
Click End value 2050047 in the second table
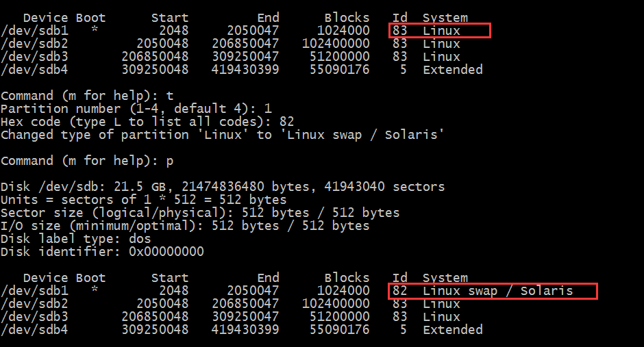coord(253,291)
